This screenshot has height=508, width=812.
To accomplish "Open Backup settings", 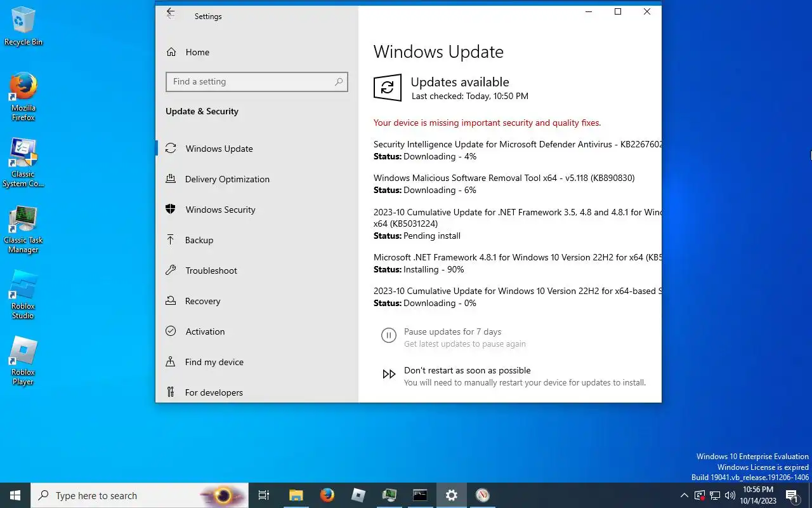I will (x=257, y=240).
